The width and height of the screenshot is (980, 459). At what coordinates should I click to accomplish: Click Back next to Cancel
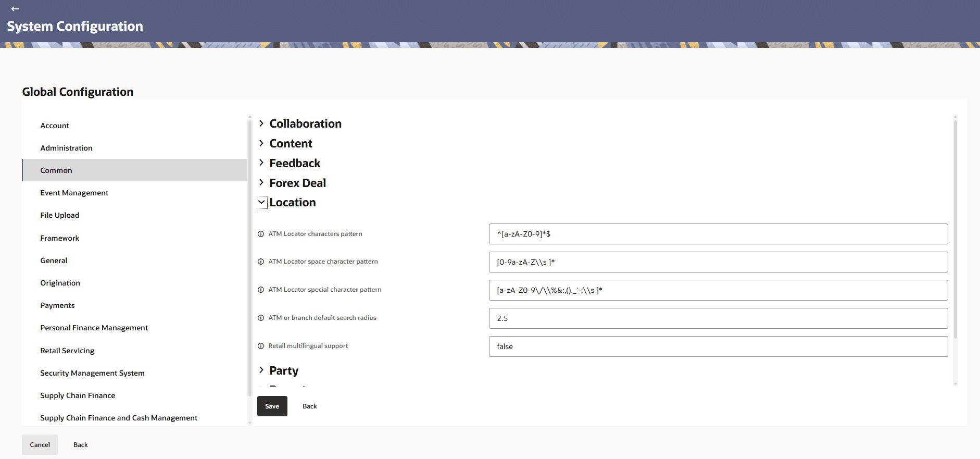point(81,445)
